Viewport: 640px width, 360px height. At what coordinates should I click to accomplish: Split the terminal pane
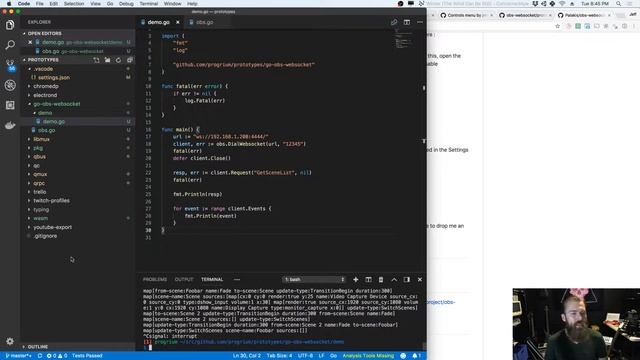click(369, 280)
